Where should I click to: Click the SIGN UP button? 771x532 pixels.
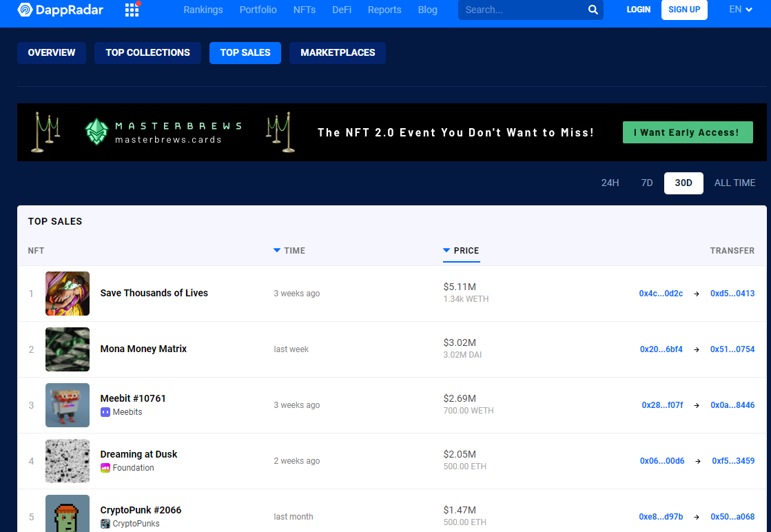(683, 10)
